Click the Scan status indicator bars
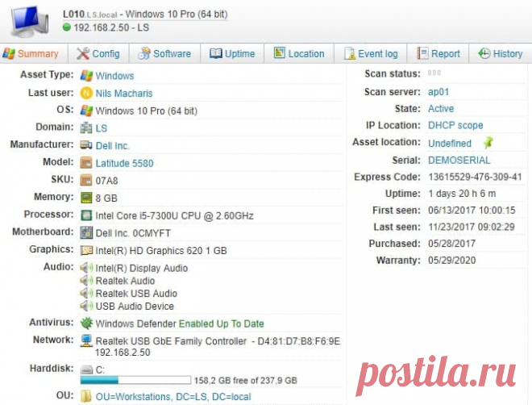 coord(434,73)
